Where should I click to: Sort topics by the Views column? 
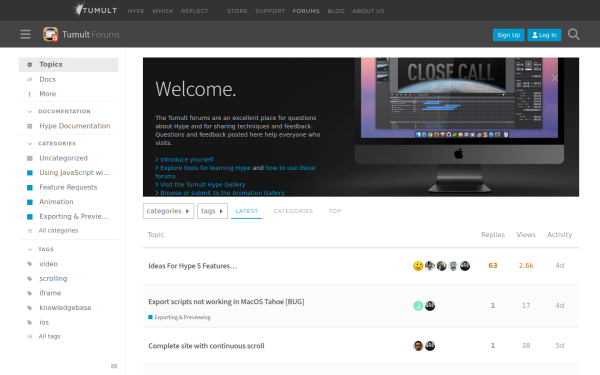point(526,235)
